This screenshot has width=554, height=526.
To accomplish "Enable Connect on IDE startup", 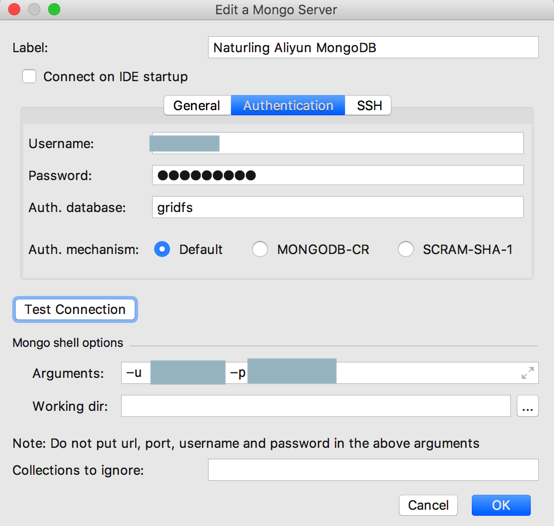I will coord(29,76).
